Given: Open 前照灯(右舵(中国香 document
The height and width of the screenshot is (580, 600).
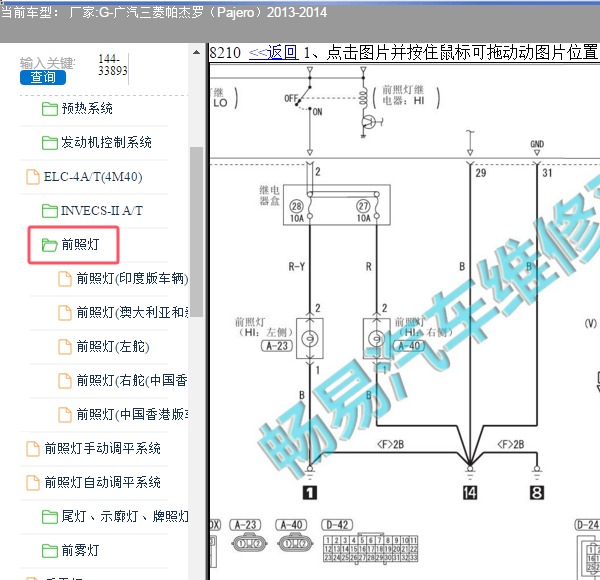Looking at the screenshot, I should click(x=132, y=380).
